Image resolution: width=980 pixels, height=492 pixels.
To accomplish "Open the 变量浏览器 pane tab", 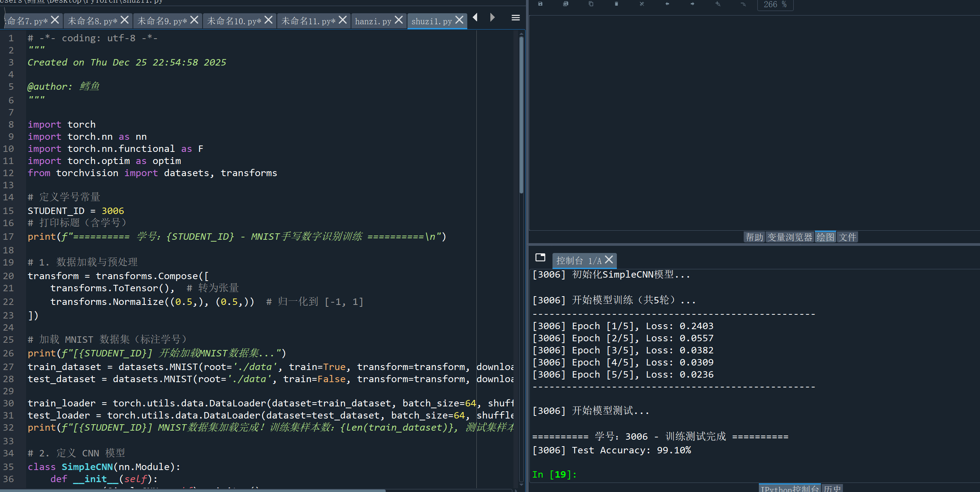I will pyautogui.click(x=790, y=237).
